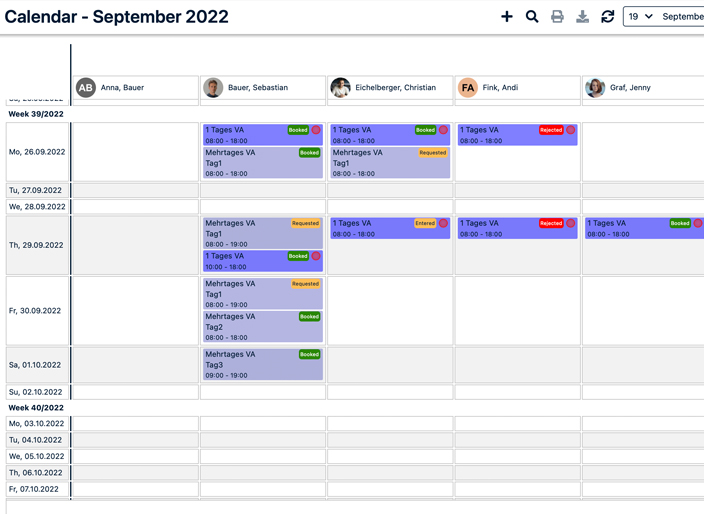Click the download icon in toolbar

point(582,17)
